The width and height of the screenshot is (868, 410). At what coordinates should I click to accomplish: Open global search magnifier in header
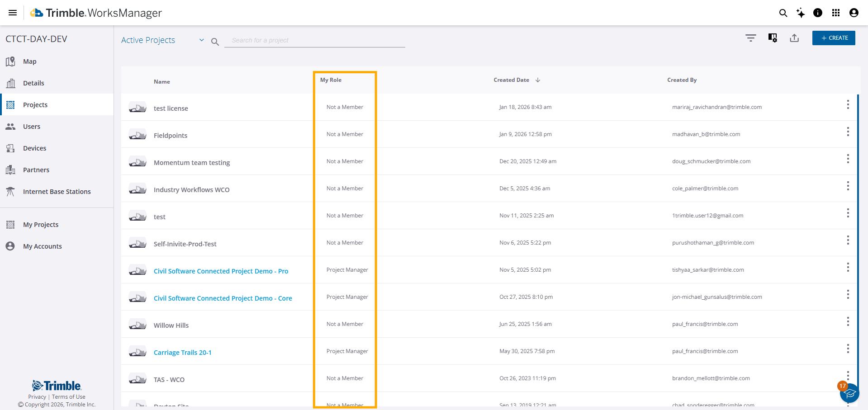pyautogui.click(x=783, y=13)
